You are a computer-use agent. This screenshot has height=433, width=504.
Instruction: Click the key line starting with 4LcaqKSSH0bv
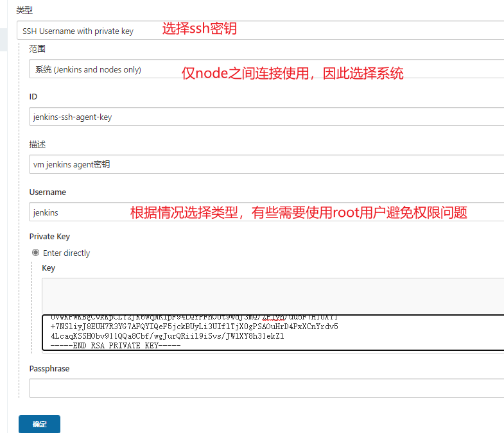point(167,336)
